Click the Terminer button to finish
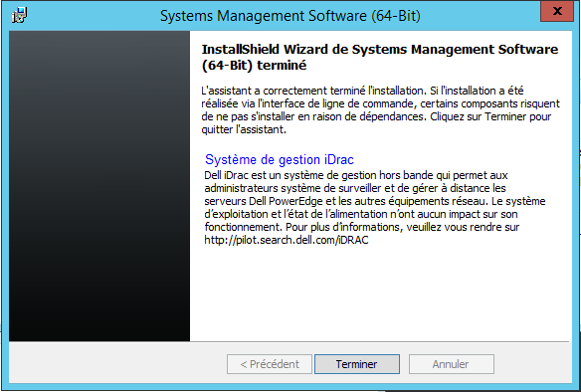 point(357,364)
